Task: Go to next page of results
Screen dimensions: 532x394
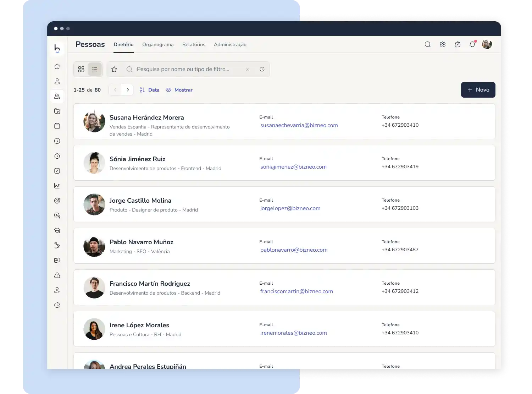Action: (x=128, y=90)
